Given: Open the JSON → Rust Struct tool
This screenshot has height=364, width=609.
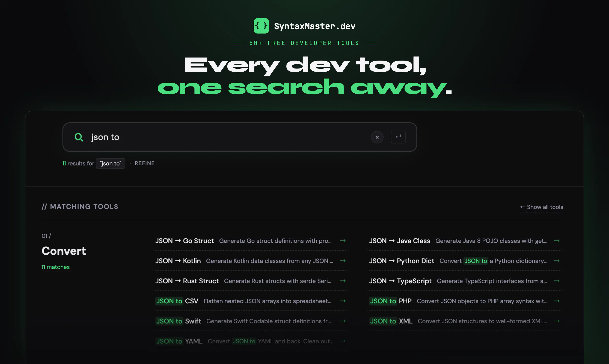Looking at the screenshot, I should pyautogui.click(x=251, y=281).
